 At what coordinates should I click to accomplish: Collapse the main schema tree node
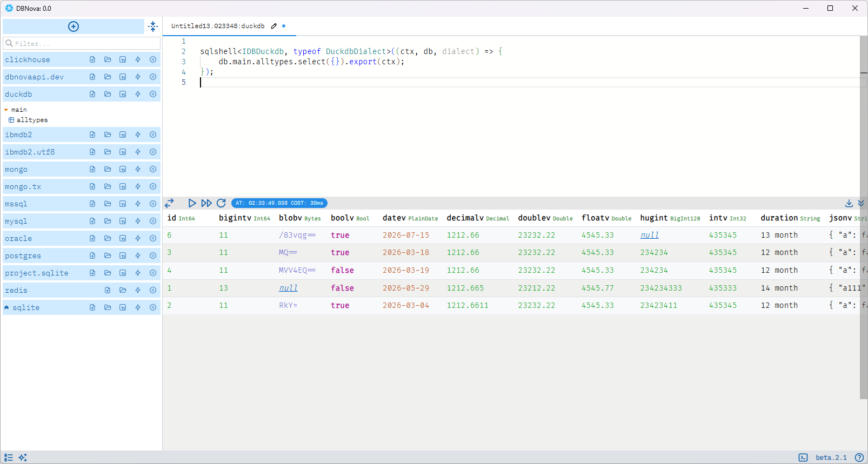[6, 110]
